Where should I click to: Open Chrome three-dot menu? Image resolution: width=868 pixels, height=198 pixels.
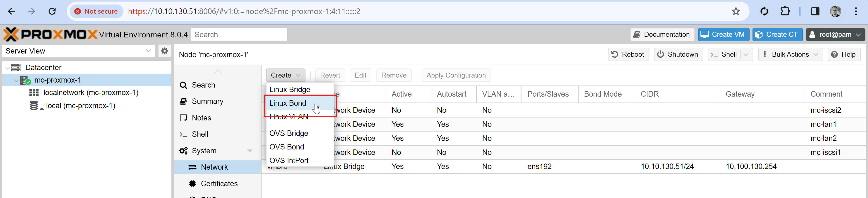[856, 12]
